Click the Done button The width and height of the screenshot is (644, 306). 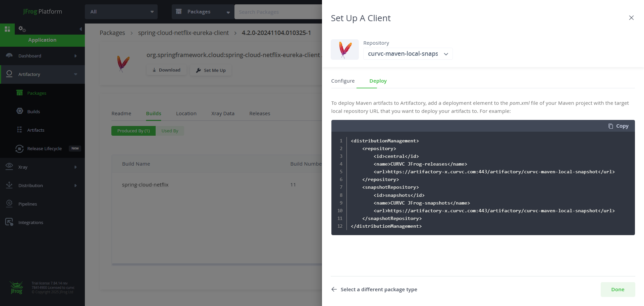pos(618,290)
